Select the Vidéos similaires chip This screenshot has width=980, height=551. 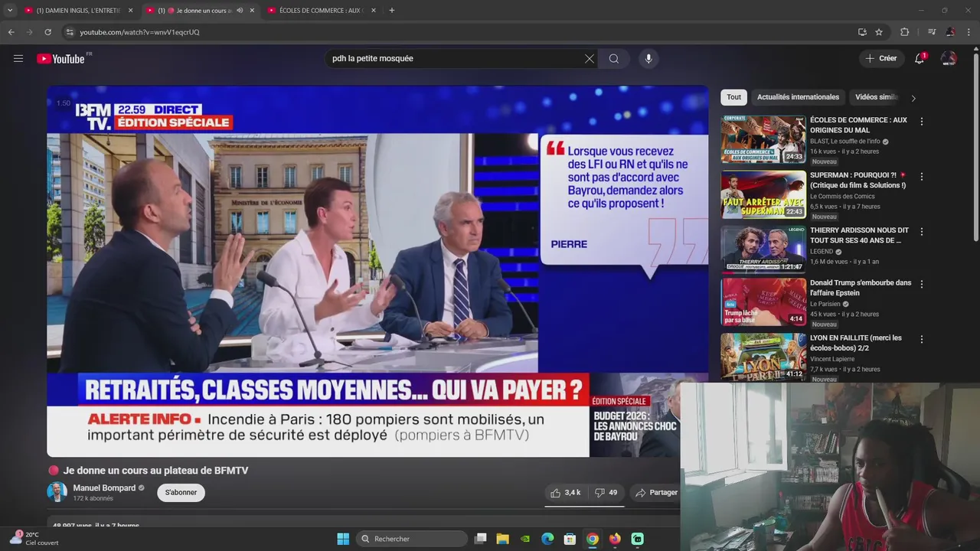coord(877,97)
